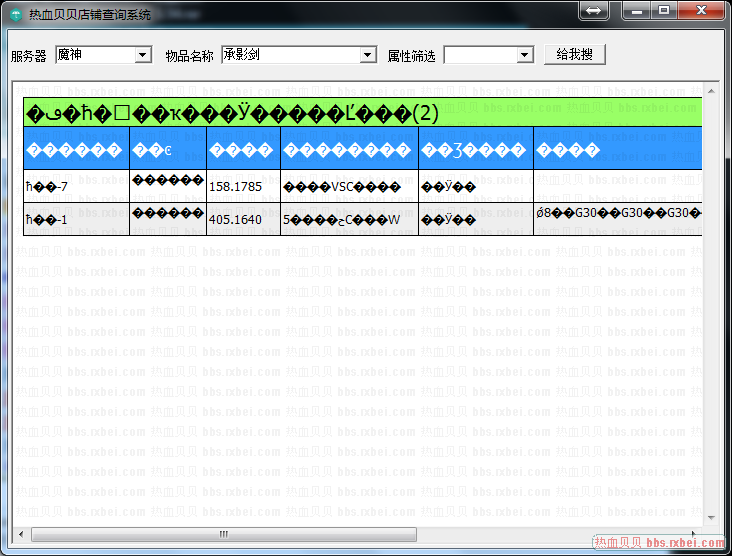
Task: Minimize the 热血贝贝店铺查询系统 window
Action: pos(636,11)
